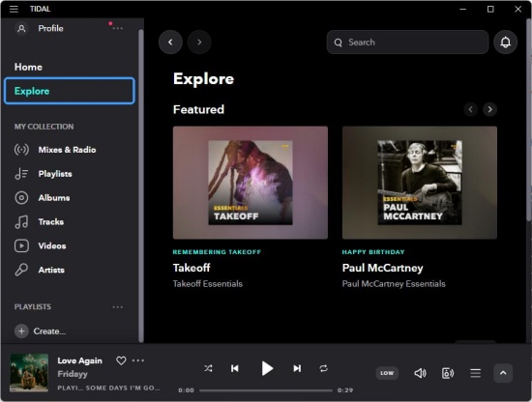532x402 pixels.
Task: Click the playback progress bar
Action: click(266, 390)
